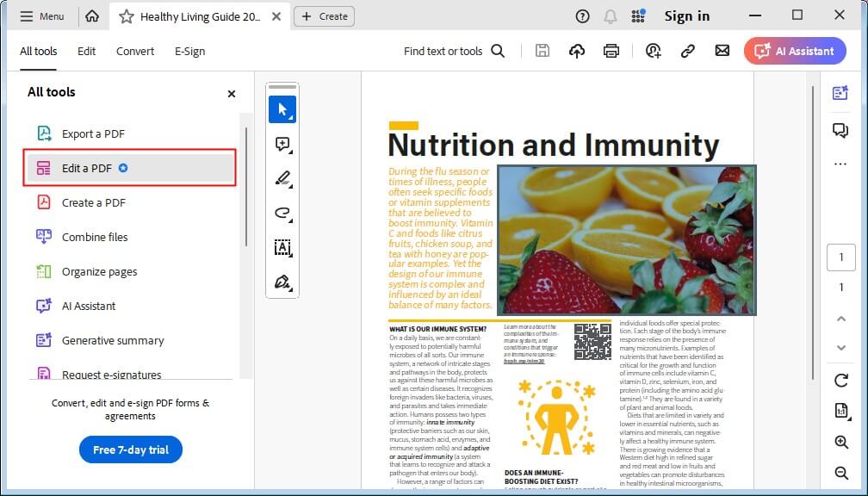Launch the AI Assistant

coord(794,51)
